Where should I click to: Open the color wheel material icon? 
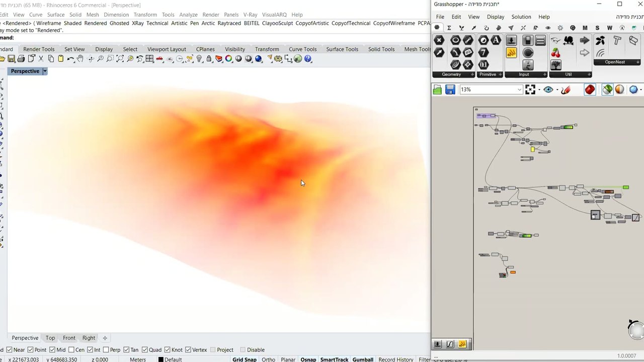[x=229, y=59]
